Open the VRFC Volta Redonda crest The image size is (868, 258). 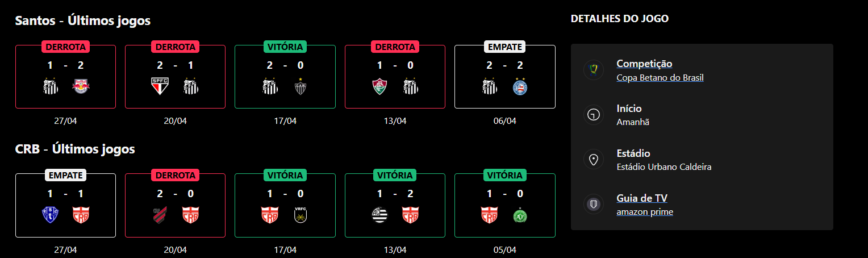[301, 215]
